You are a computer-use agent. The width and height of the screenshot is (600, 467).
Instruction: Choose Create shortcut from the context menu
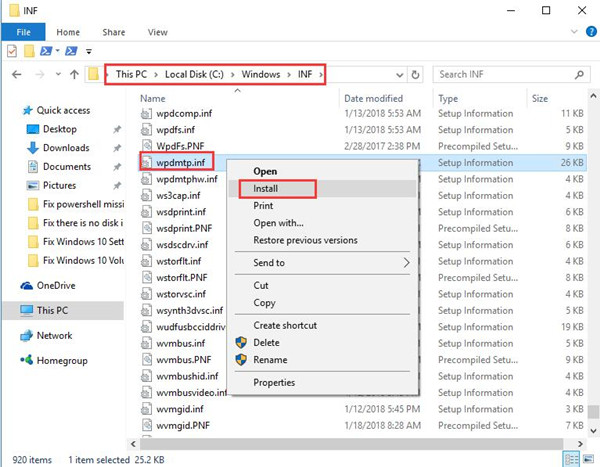322,325
